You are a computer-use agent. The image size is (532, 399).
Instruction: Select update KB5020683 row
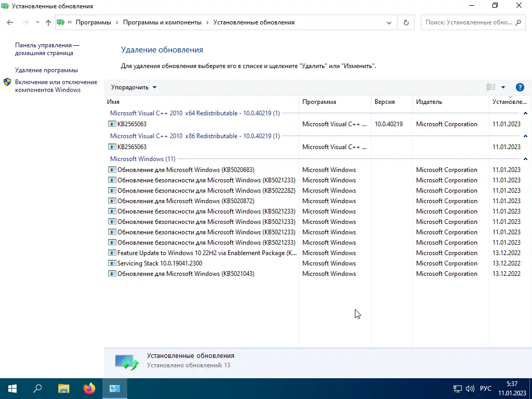[317, 170]
